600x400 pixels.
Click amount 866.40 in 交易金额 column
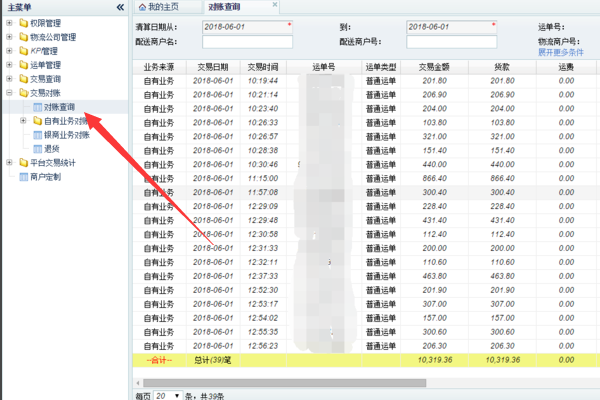[x=434, y=178]
